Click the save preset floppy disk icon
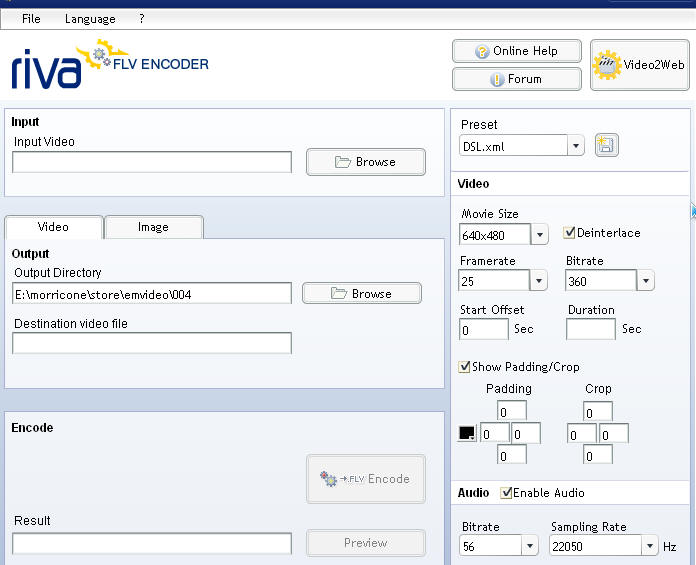 coord(606,145)
